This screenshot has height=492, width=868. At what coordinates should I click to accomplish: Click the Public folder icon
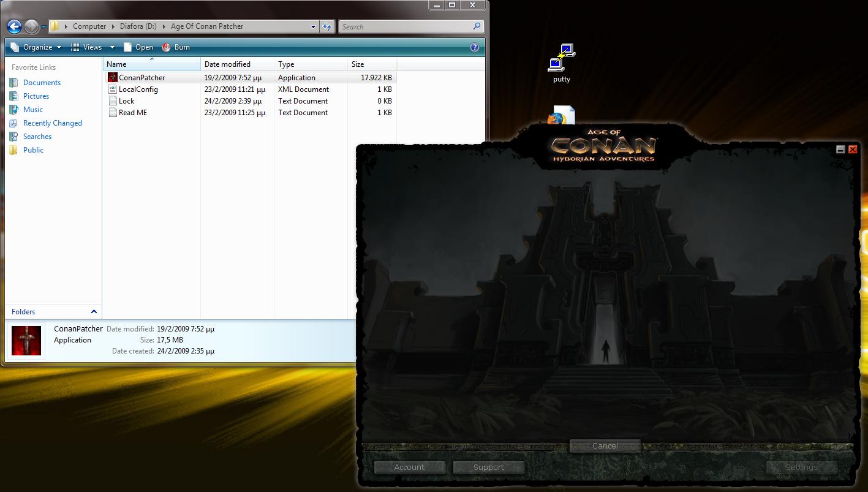pos(14,150)
